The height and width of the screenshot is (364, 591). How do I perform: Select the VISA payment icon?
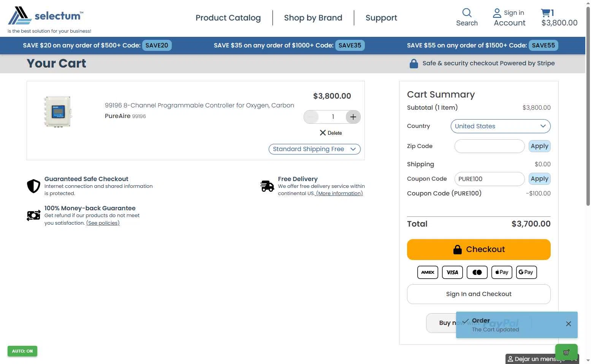pos(452,272)
